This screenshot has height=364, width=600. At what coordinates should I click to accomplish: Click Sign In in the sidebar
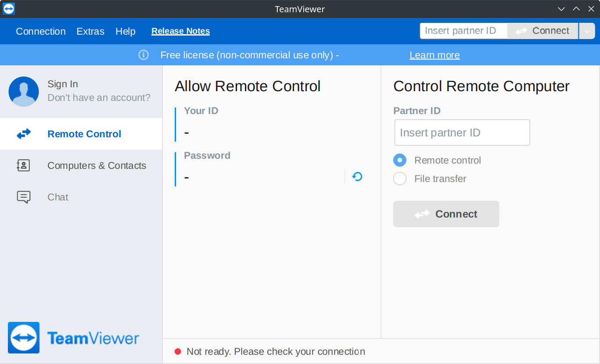coord(63,84)
